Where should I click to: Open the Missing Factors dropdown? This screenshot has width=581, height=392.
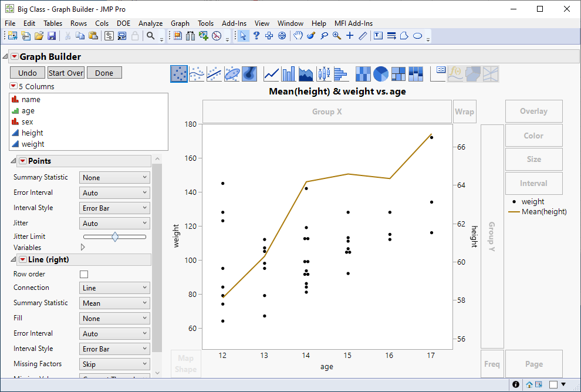(114, 364)
